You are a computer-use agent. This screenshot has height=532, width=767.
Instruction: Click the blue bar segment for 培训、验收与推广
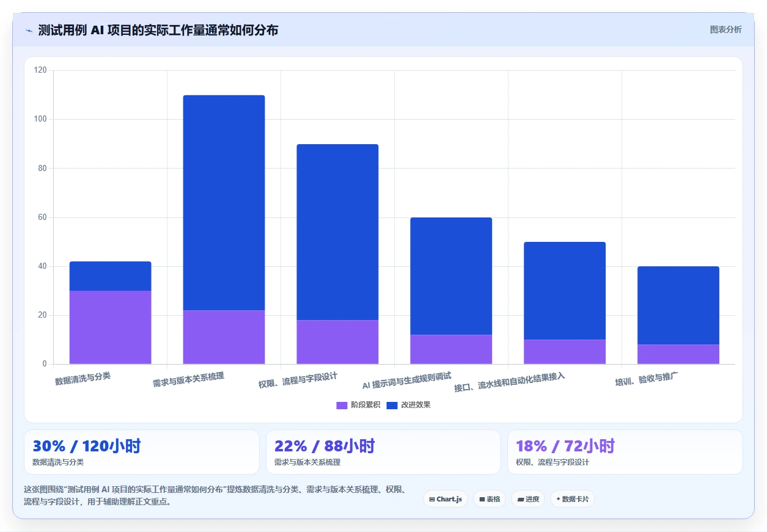[678, 305]
